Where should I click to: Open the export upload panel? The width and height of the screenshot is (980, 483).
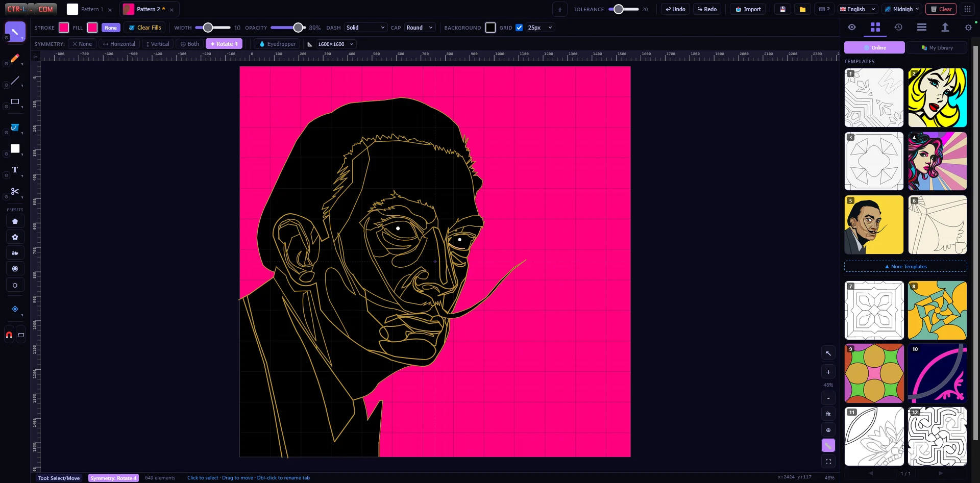pos(945,28)
